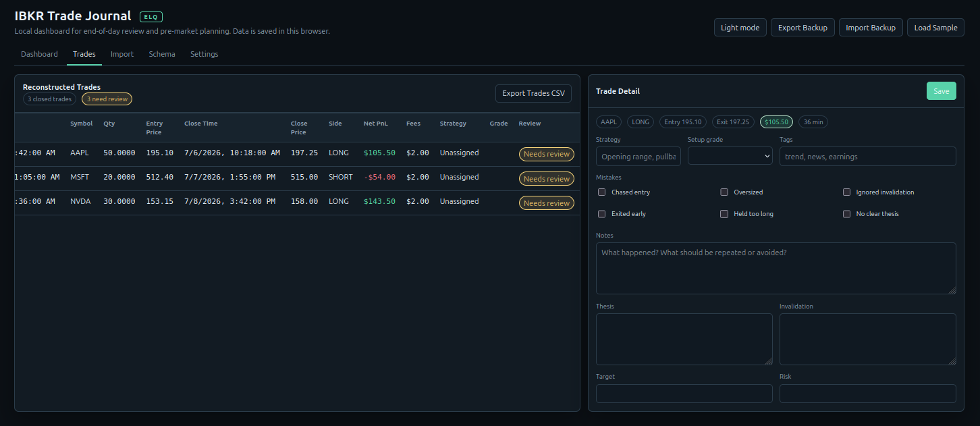Click the Fees column header

413,124
